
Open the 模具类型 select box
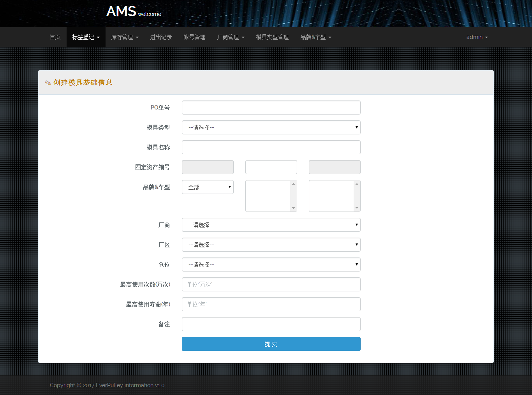coord(271,127)
